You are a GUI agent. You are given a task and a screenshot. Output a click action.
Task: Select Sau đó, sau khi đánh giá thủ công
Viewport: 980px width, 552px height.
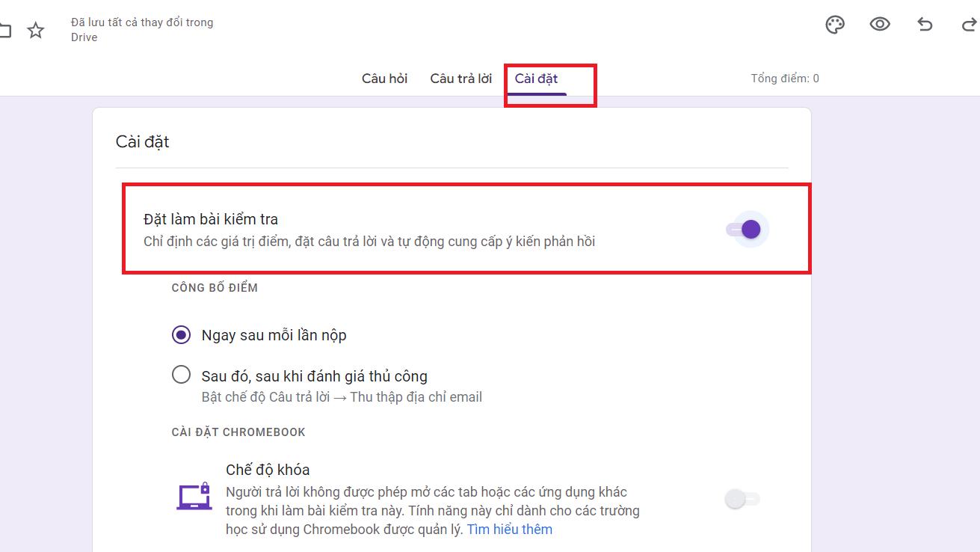pyautogui.click(x=181, y=375)
